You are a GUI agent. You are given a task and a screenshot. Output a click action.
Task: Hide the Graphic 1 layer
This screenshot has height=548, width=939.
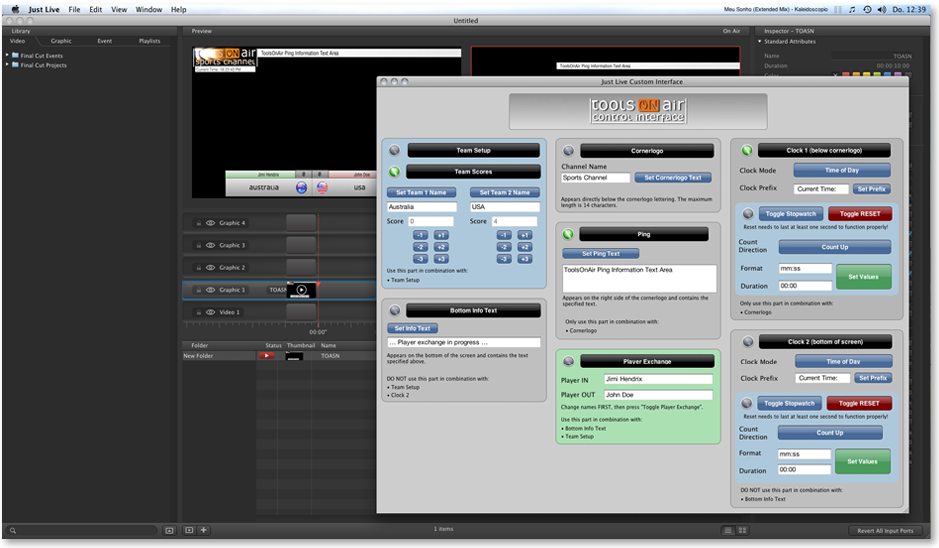(x=210, y=290)
